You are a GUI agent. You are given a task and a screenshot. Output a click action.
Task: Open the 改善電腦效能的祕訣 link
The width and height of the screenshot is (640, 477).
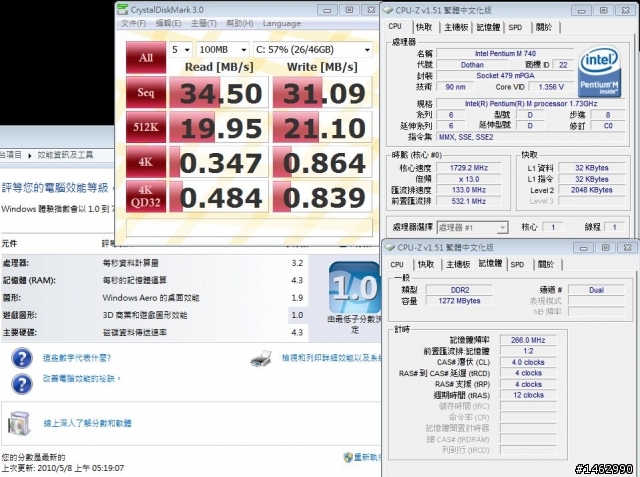[81, 379]
